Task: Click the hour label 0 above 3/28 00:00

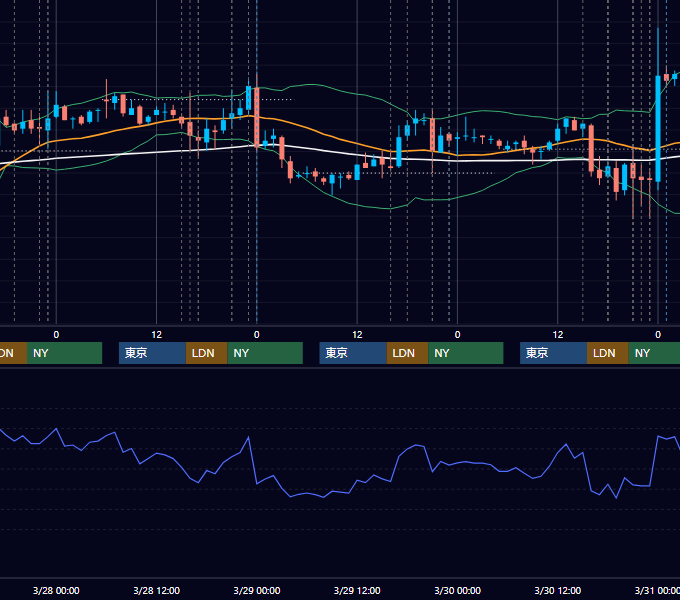Action: pyautogui.click(x=56, y=335)
